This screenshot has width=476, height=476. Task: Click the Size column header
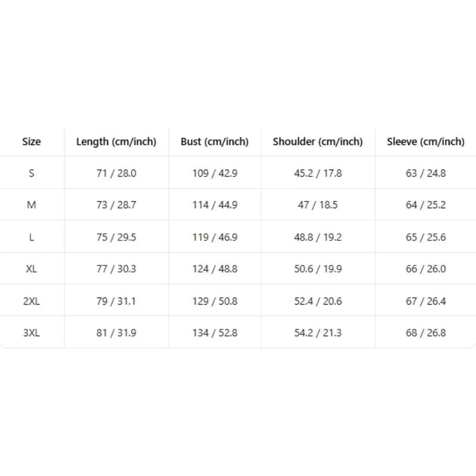pyautogui.click(x=32, y=142)
